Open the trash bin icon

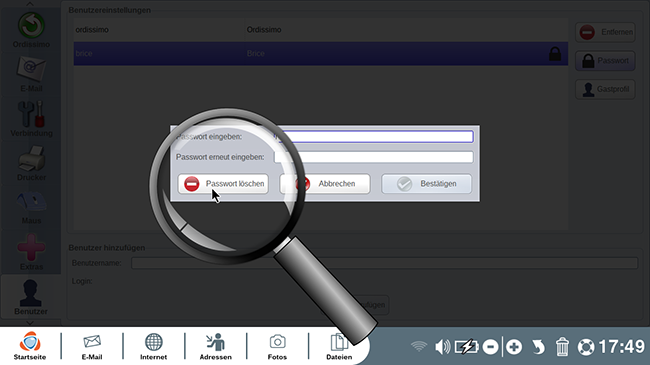tap(562, 347)
